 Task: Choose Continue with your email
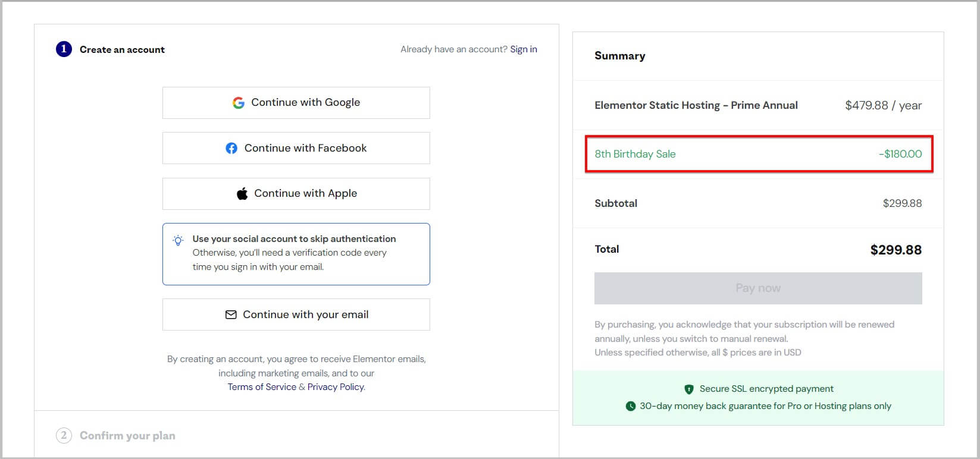click(296, 315)
